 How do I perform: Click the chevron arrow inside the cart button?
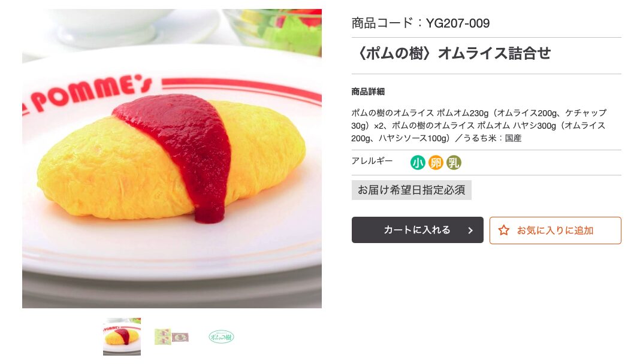(470, 230)
